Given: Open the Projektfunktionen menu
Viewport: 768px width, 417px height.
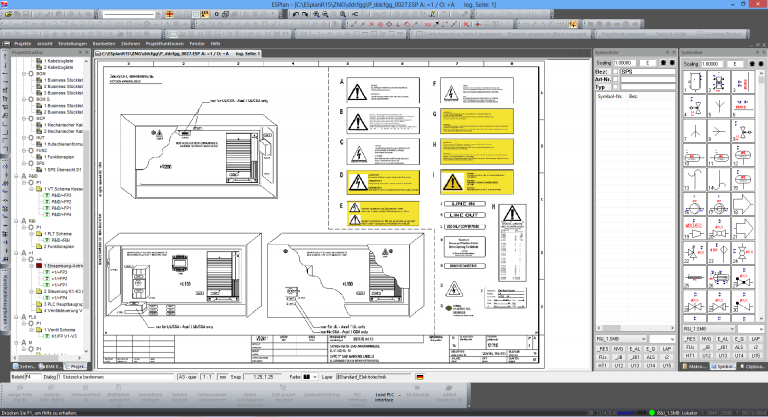Looking at the screenshot, I should click(x=165, y=45).
